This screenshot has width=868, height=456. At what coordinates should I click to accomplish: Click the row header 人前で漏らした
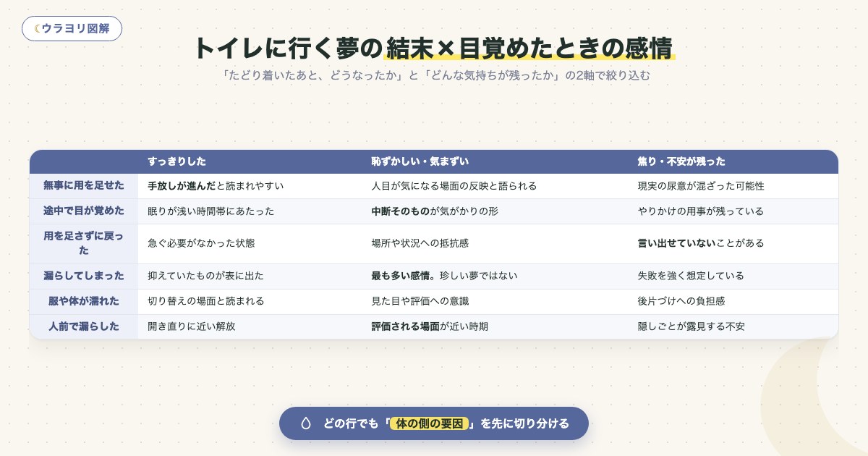(x=84, y=327)
